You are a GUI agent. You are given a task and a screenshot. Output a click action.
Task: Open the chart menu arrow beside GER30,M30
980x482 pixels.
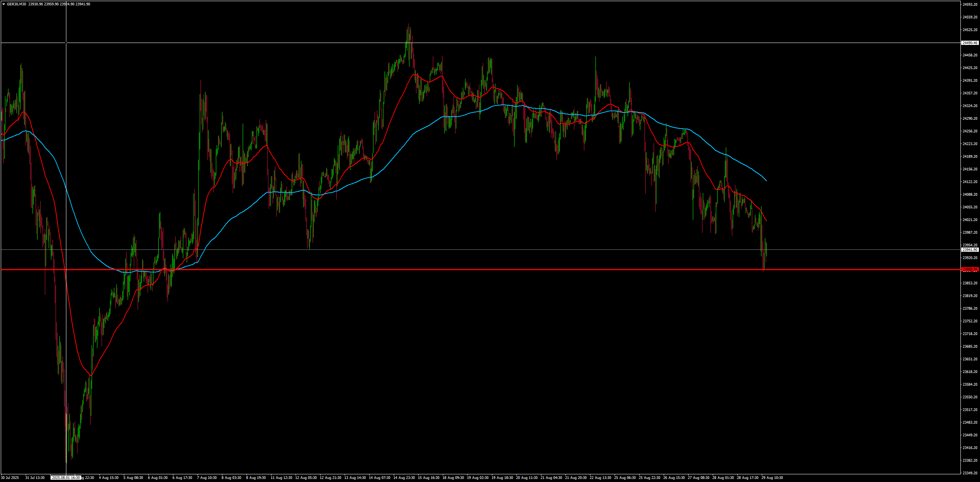(3, 4)
